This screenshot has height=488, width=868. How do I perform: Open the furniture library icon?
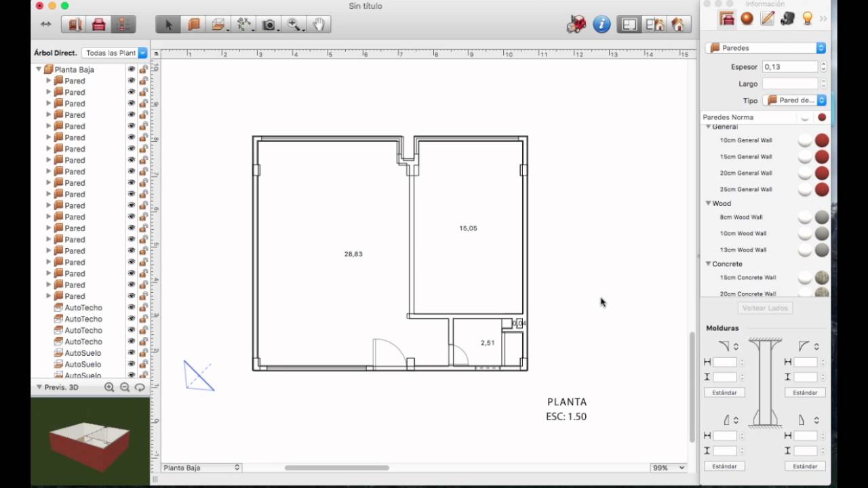(99, 24)
